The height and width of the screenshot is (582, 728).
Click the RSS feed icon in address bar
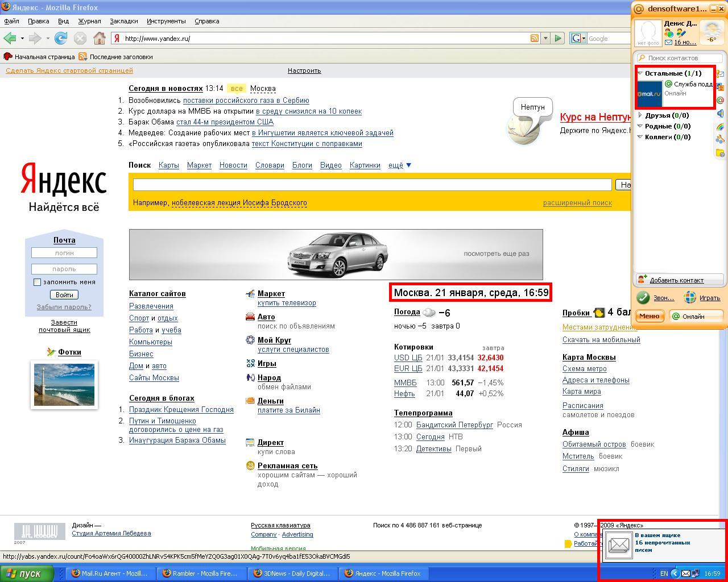coord(534,38)
